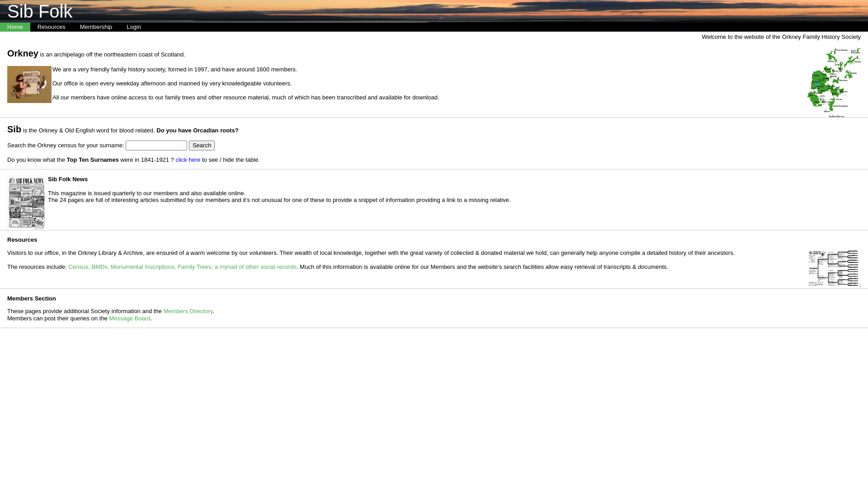Click the Search button for surname census

[x=202, y=145]
